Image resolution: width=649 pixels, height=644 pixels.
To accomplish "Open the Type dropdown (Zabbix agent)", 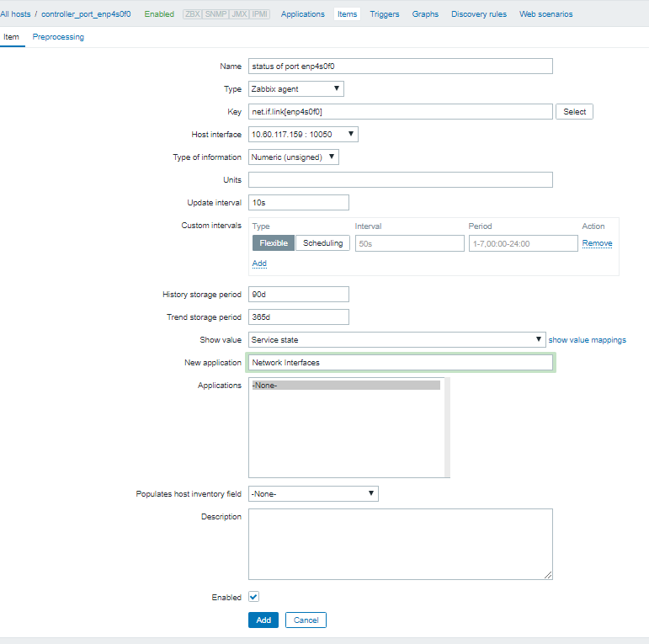I will [295, 88].
